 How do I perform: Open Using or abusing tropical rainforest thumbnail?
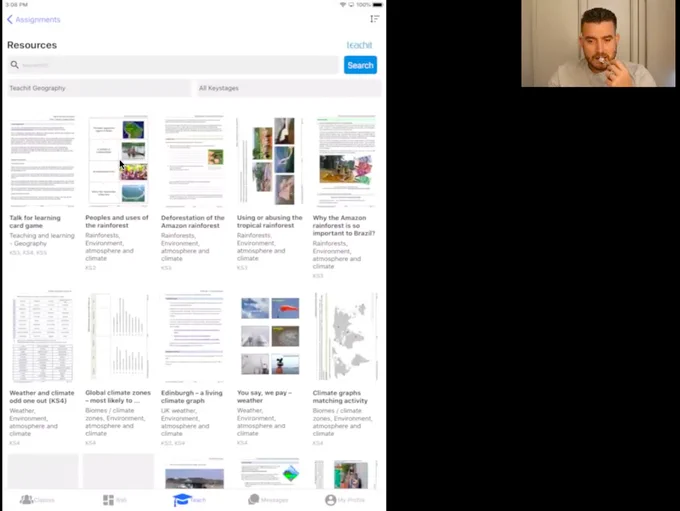pyautogui.click(x=270, y=161)
